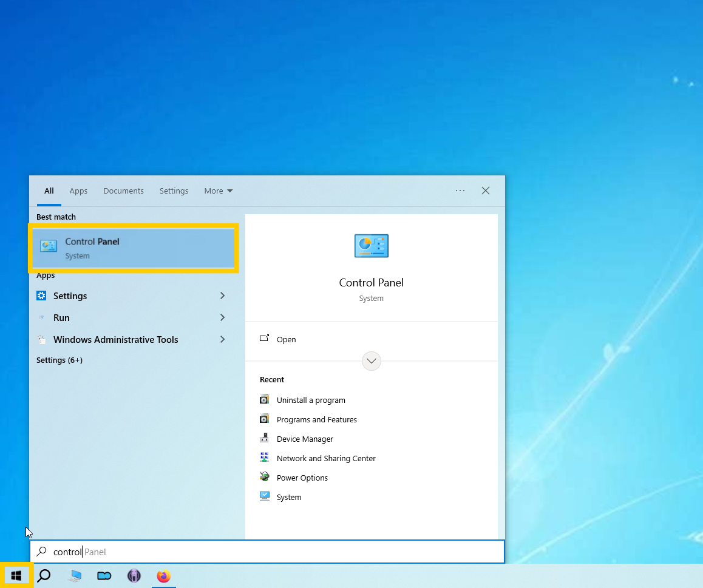Click the search text input box

coord(267,552)
